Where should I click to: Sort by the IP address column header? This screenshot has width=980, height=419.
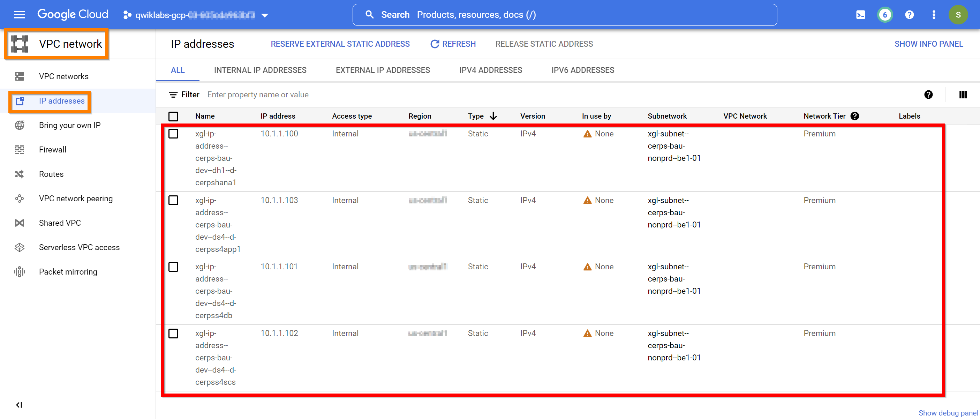coord(278,116)
